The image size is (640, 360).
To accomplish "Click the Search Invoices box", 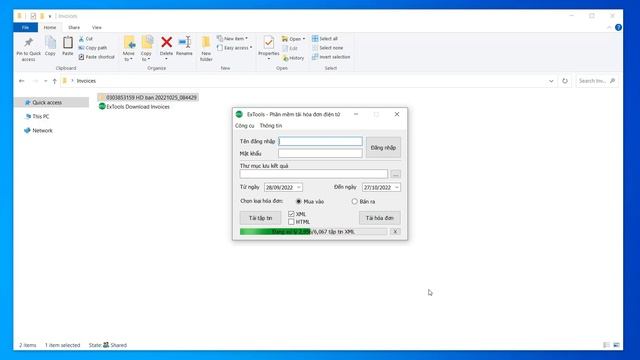I will coord(596,81).
